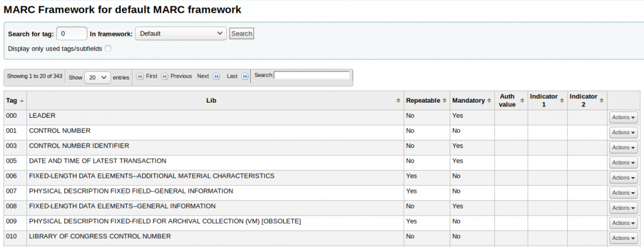Click the First pagination link
Viewport: 644px width, 247px height.
(x=152, y=76)
